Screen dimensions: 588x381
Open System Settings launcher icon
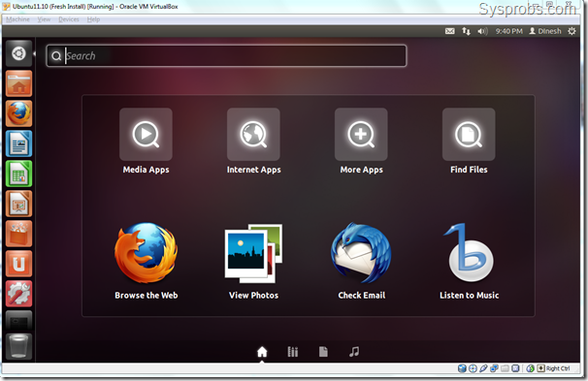click(18, 294)
